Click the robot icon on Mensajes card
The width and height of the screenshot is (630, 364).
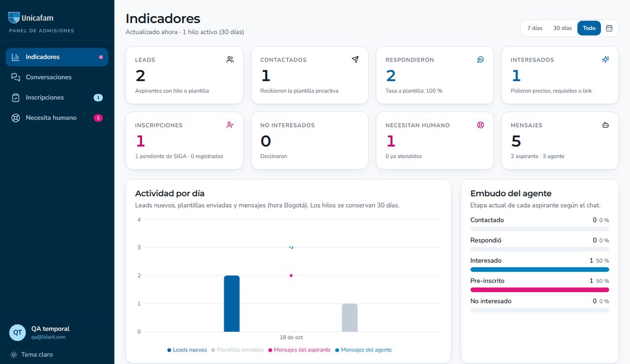[x=605, y=125]
